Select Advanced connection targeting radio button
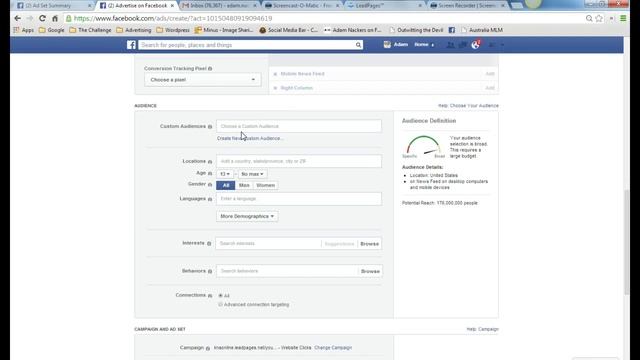The width and height of the screenshot is (640, 360). click(x=220, y=304)
